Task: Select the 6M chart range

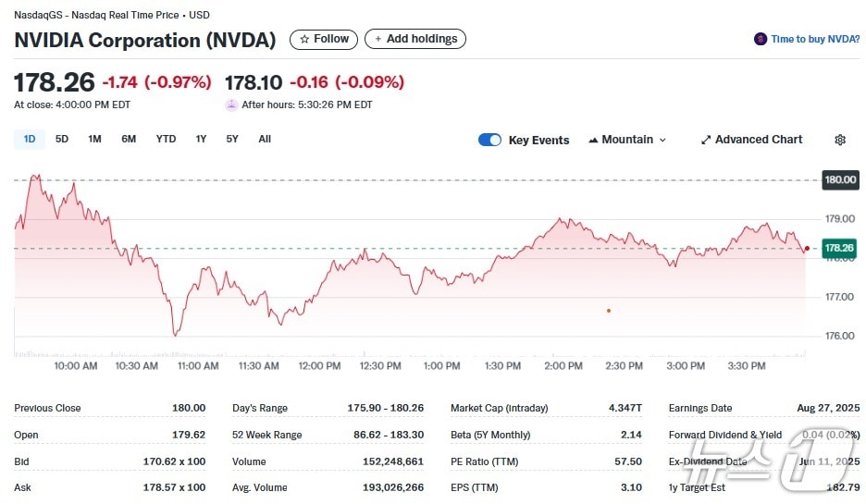Action: [x=129, y=139]
